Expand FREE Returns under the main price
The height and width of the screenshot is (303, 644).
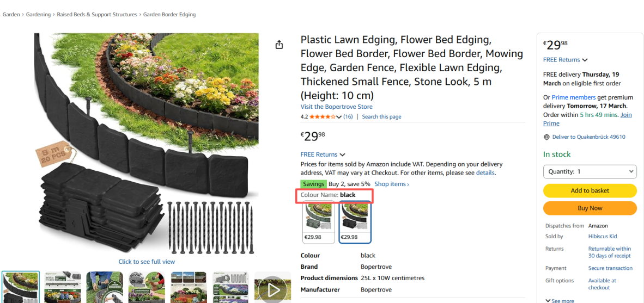click(x=323, y=154)
